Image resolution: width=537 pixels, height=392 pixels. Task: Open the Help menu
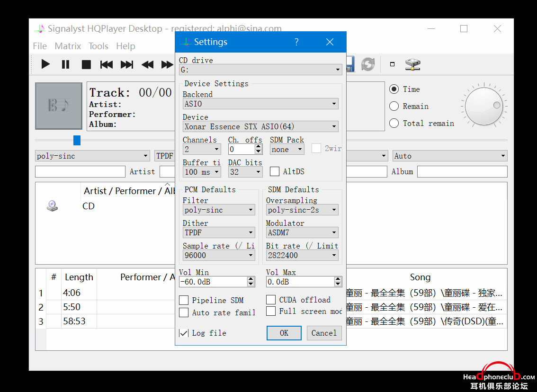point(125,46)
